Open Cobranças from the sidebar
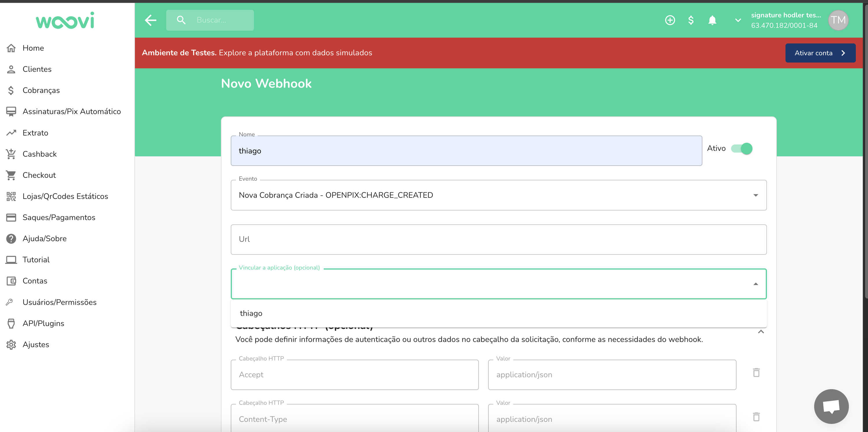This screenshot has width=868, height=432. pos(41,90)
